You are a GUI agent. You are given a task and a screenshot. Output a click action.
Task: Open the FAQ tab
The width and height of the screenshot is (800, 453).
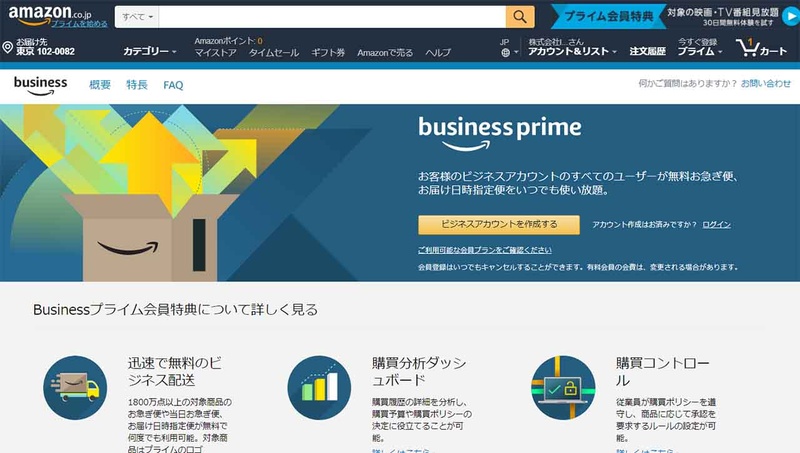tap(173, 85)
